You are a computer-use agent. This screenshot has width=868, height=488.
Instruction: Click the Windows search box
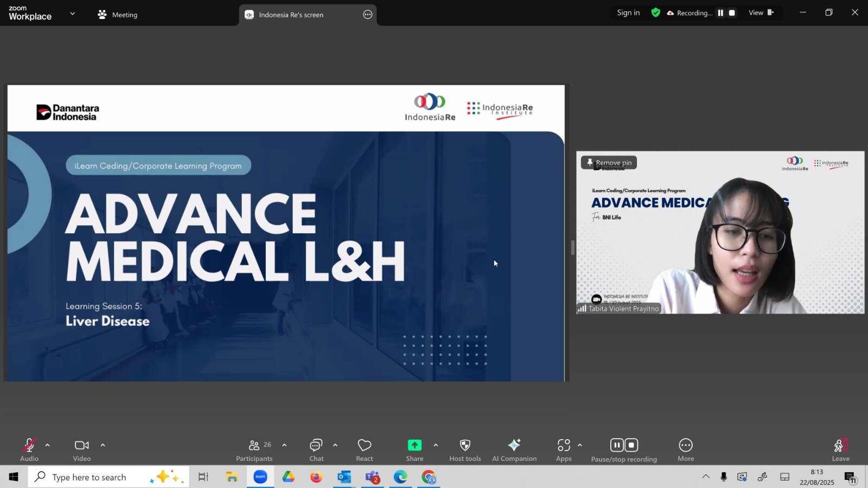pyautogui.click(x=90, y=477)
